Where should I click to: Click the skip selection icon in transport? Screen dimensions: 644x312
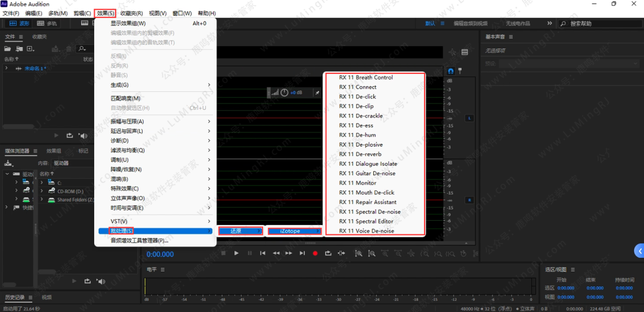click(341, 254)
